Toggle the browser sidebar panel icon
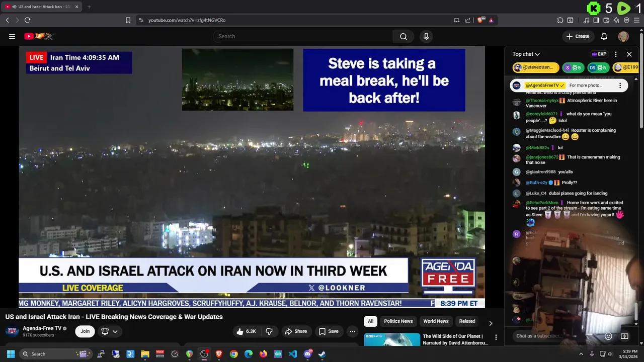This screenshot has height=362, width=644. [x=596, y=20]
